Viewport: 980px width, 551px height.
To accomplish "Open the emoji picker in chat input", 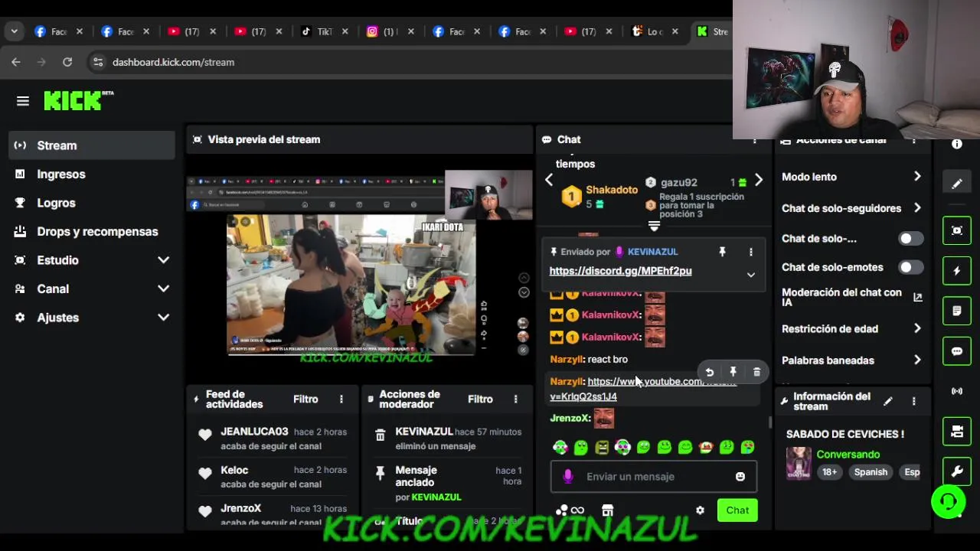I will (740, 477).
